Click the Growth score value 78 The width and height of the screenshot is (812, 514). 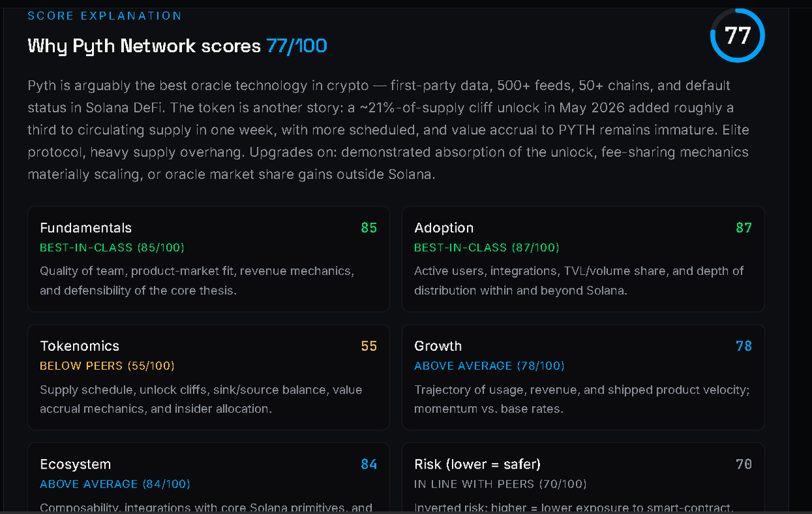point(744,346)
